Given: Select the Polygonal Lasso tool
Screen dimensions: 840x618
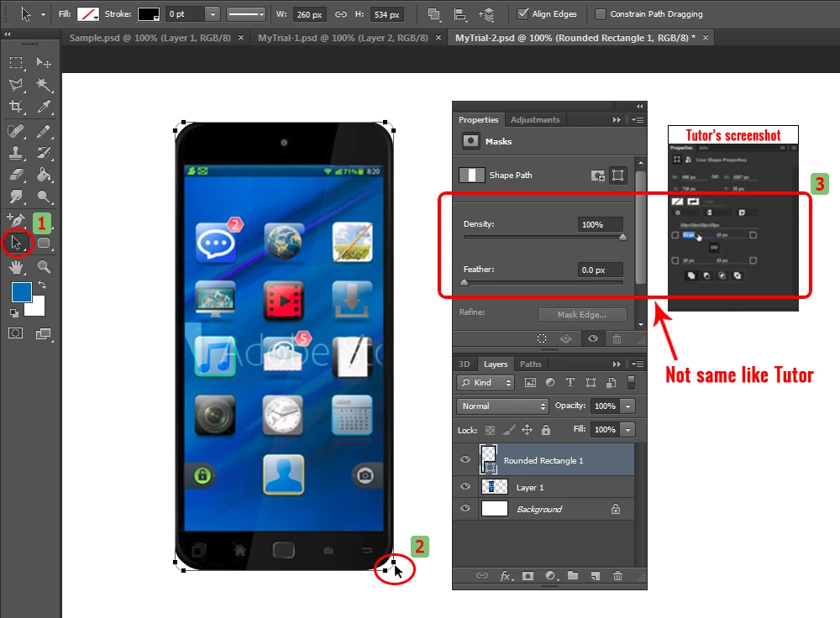Looking at the screenshot, I should 16,85.
